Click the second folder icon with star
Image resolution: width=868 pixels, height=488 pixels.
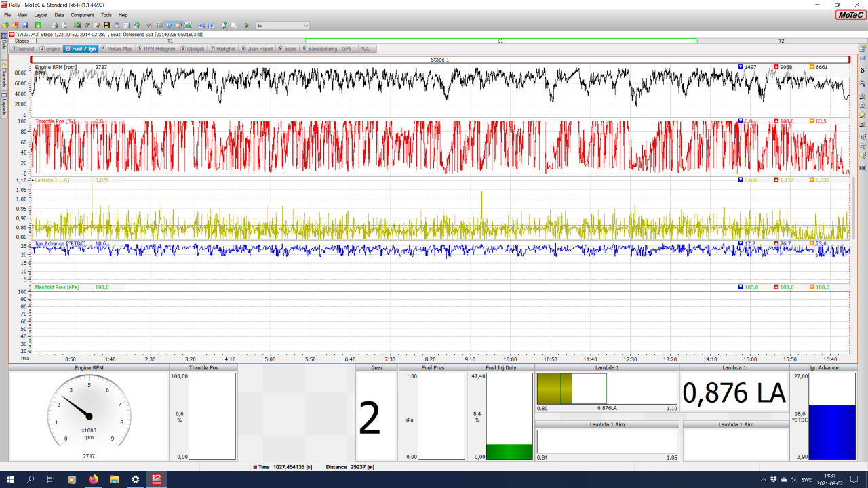click(15, 26)
